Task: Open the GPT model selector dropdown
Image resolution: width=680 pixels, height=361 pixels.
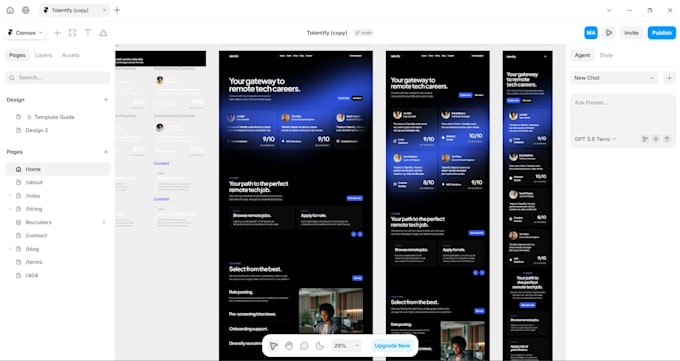Action: click(595, 139)
